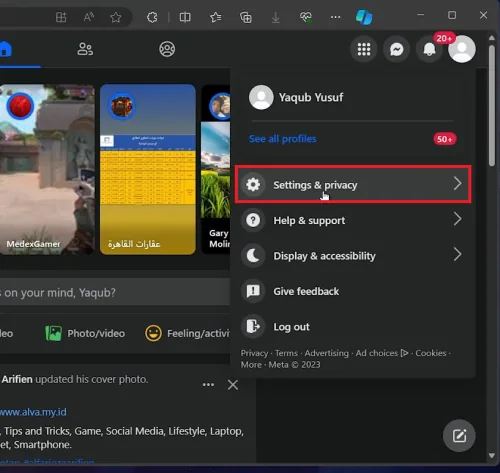
Task: Open browser extensions puzzle icon
Action: coord(152,17)
